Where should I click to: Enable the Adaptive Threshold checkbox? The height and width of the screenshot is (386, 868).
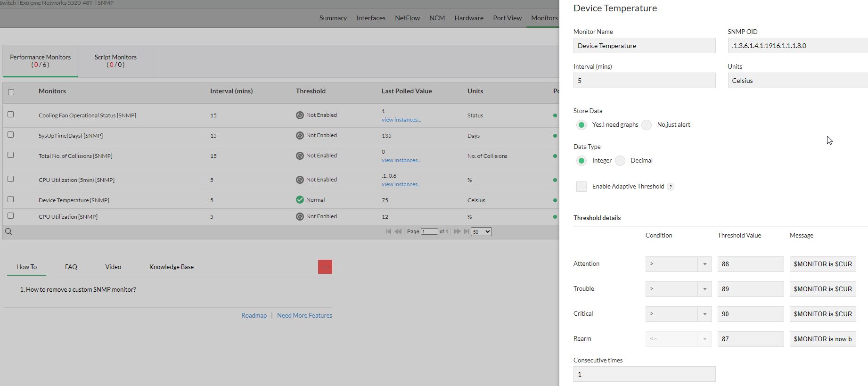pos(581,187)
